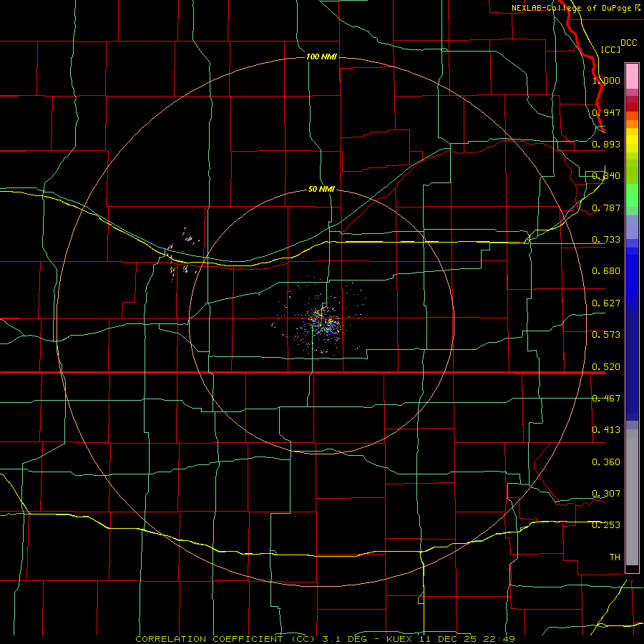Click the CORRELATION COEFFICIENT (CC) caption text
644x644 pixels.
click(x=225, y=639)
